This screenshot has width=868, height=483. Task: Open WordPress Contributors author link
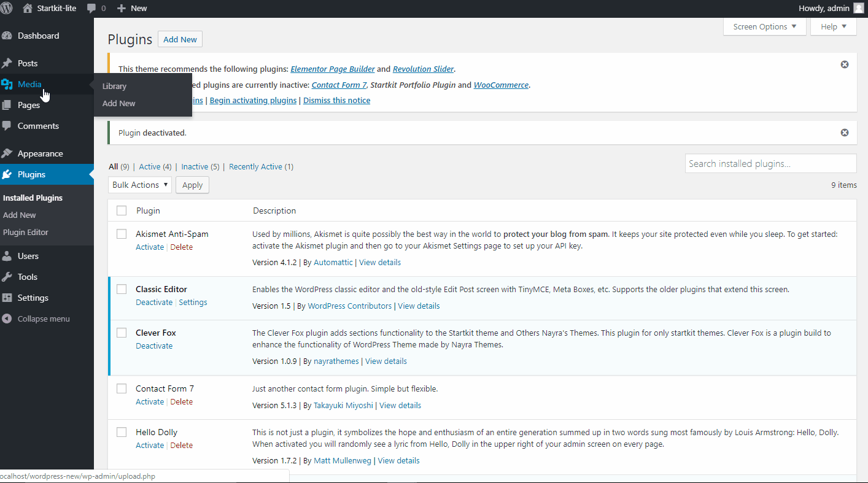pos(350,306)
